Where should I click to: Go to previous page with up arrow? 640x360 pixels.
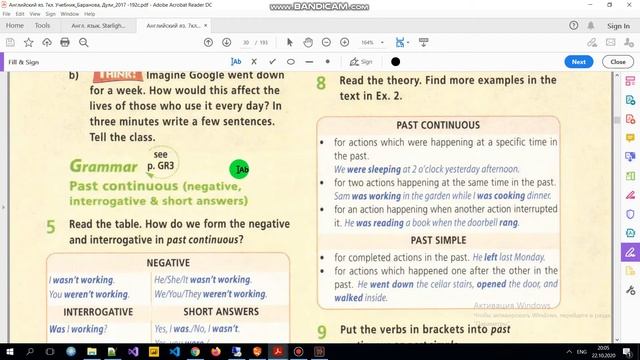[x=208, y=42]
